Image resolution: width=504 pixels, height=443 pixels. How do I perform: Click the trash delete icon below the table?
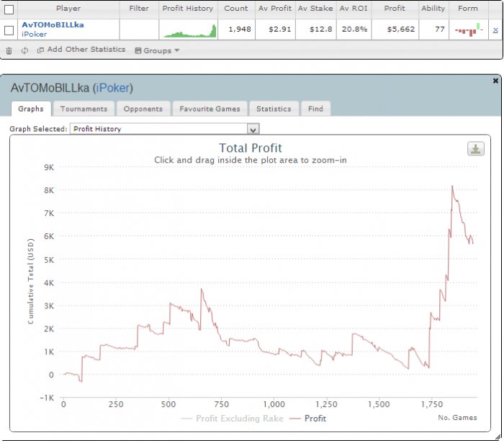[9, 50]
